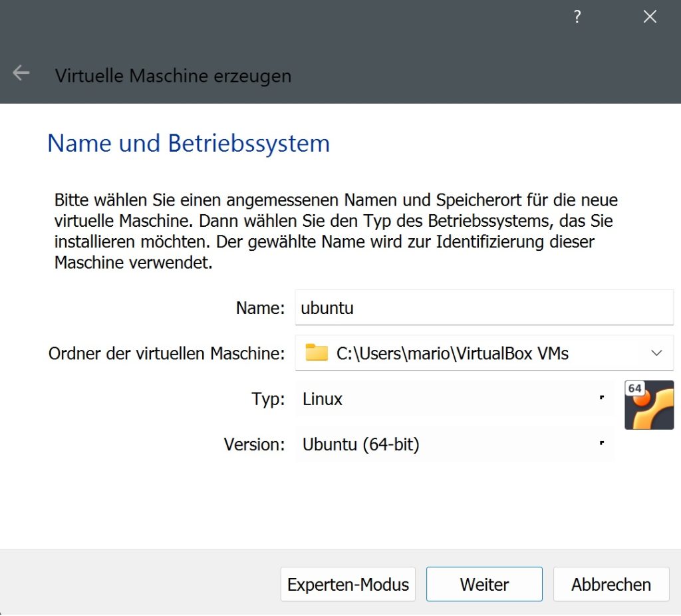
Task: Click the 'Name und Betriebssystem' heading
Action: (188, 144)
